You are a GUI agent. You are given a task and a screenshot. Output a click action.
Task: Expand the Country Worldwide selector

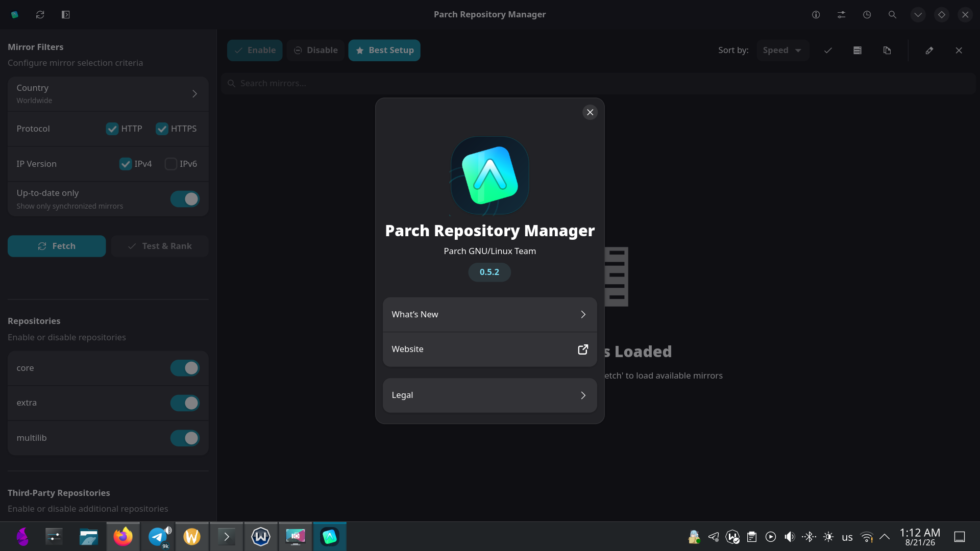(108, 94)
